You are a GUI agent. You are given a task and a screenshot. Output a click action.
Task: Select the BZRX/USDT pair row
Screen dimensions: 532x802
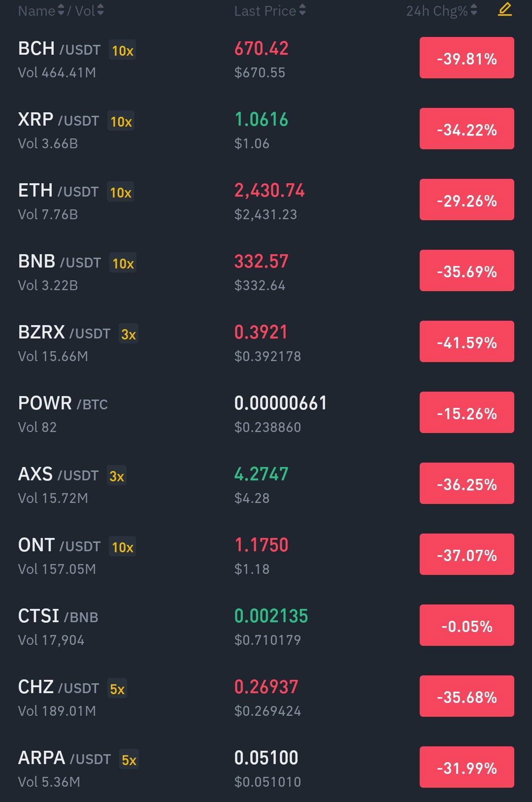(266, 343)
